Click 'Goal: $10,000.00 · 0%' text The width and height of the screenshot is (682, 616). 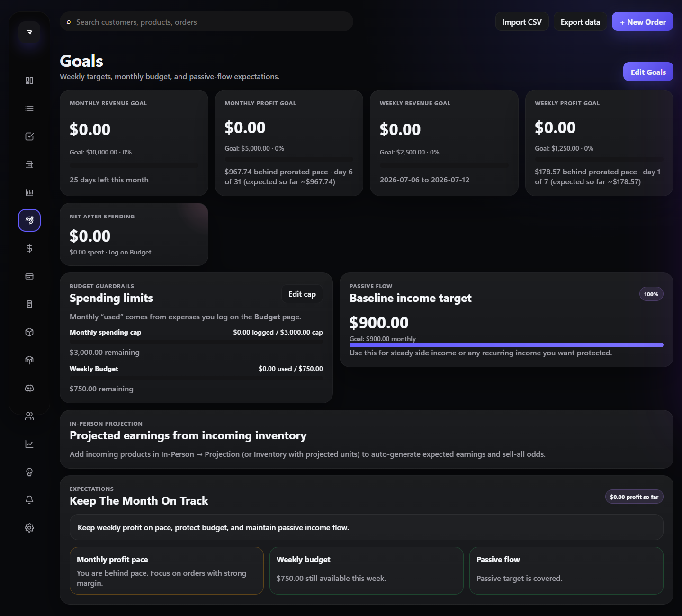(100, 152)
